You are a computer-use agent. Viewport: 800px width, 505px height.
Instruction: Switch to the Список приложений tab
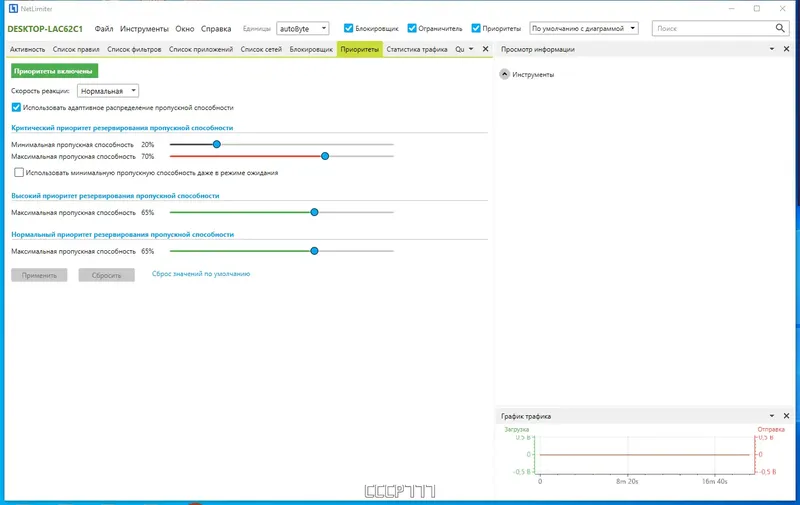[201, 49]
